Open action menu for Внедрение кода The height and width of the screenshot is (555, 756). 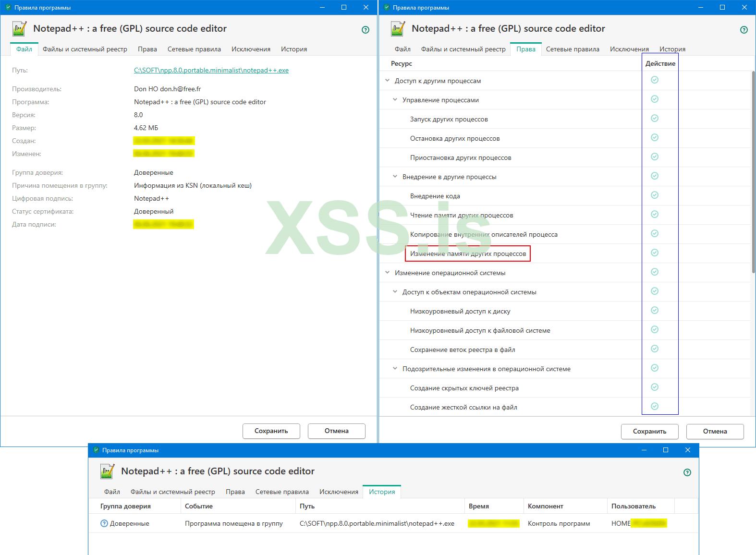tap(655, 195)
